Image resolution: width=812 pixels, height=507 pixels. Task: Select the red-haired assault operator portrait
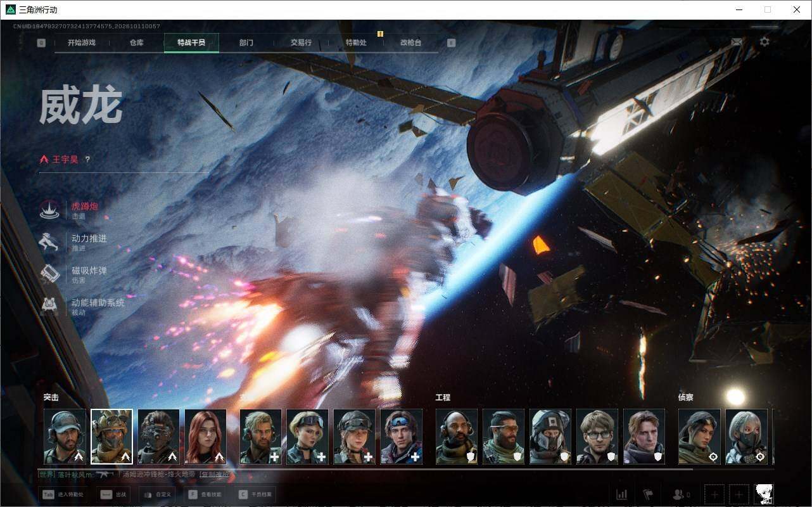point(205,437)
